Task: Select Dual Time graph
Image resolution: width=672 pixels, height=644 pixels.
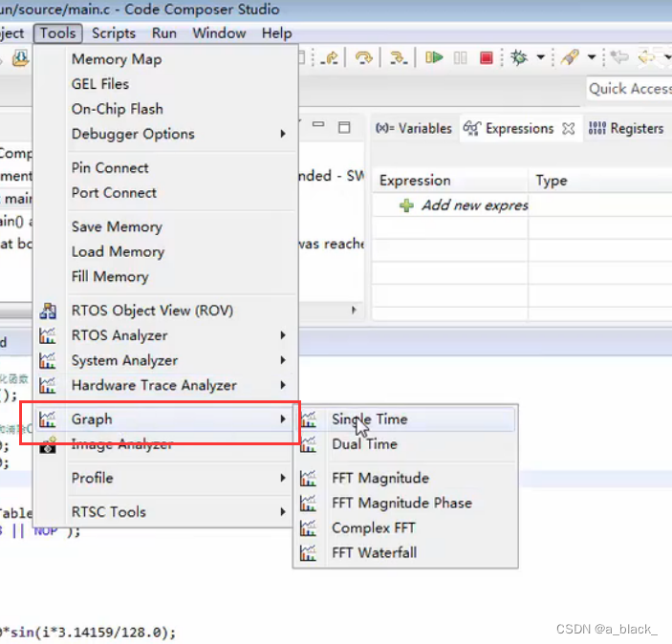Action: [x=365, y=444]
